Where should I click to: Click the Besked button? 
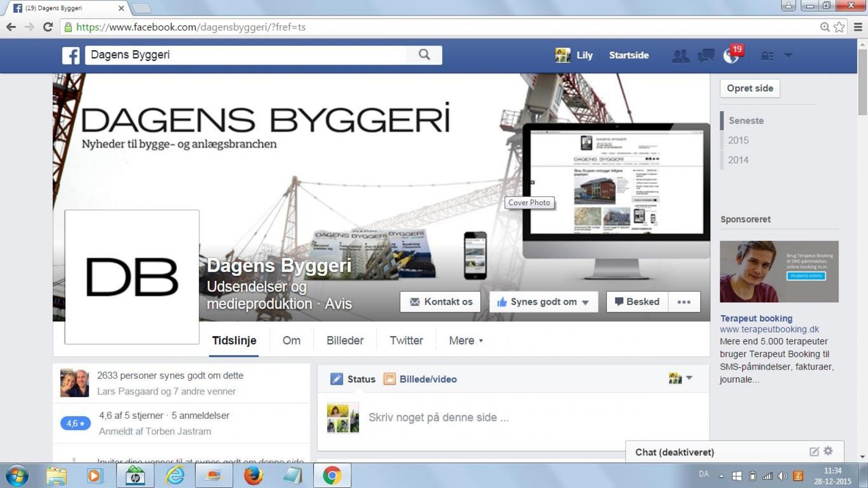click(x=637, y=302)
